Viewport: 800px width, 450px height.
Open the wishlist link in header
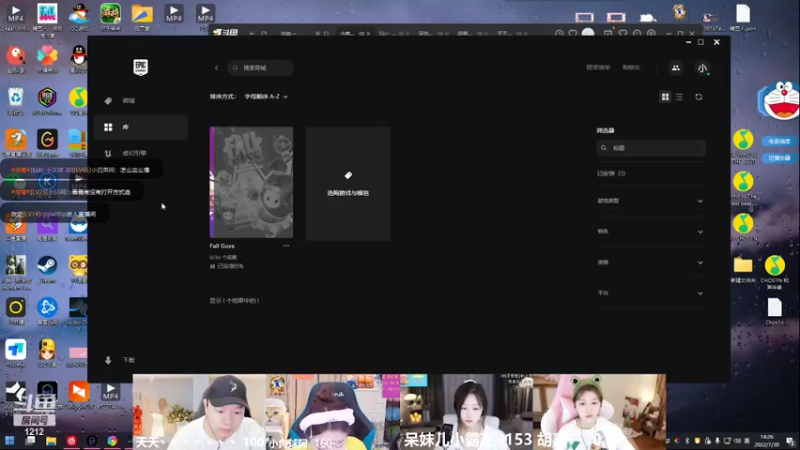[598, 67]
